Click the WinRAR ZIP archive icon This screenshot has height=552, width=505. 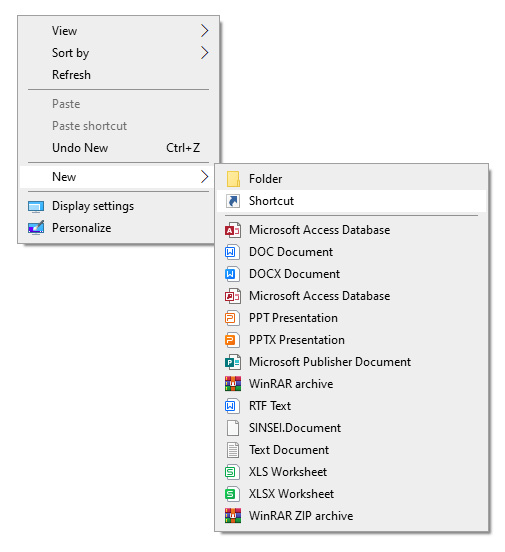click(x=233, y=516)
